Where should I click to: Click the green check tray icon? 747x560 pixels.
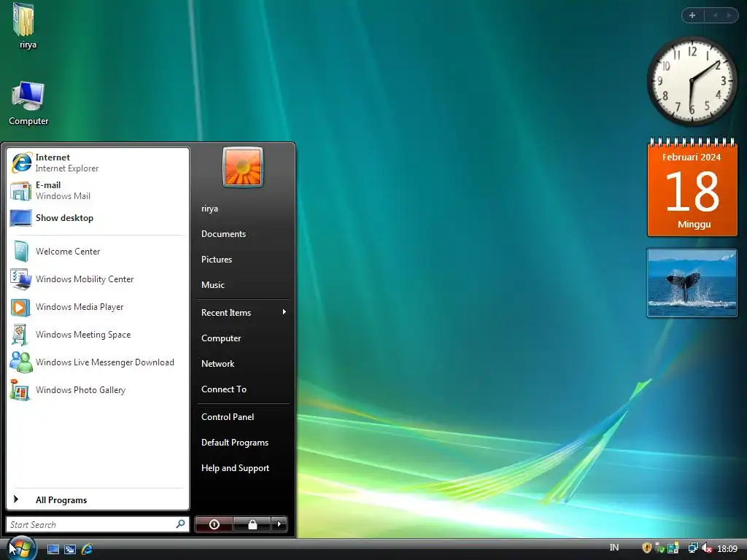659,548
